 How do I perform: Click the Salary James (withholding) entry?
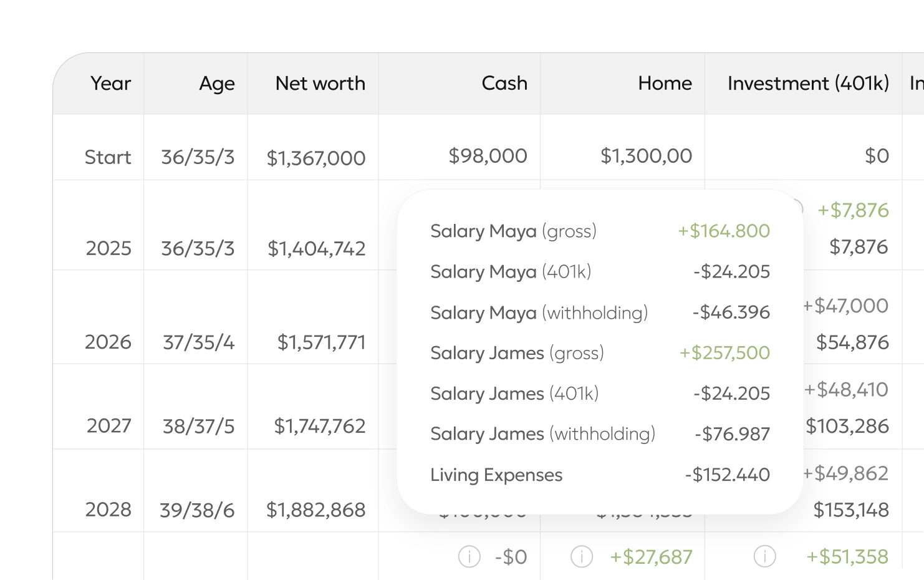click(542, 434)
